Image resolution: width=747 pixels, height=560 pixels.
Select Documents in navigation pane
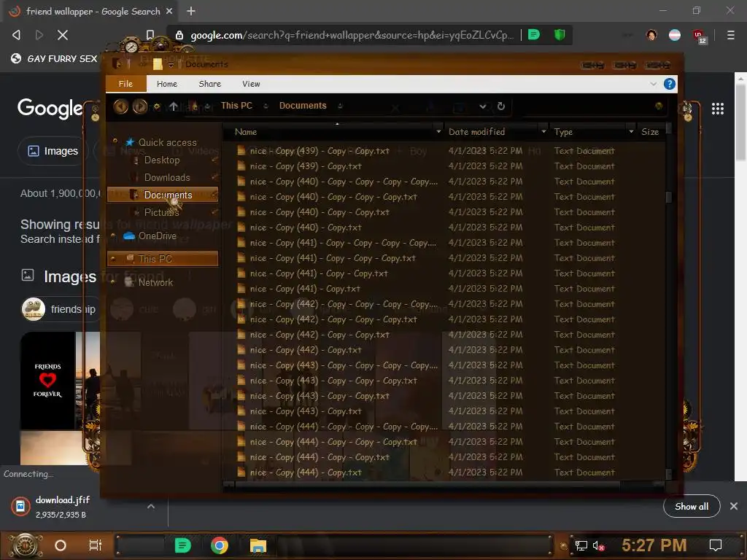click(163, 195)
